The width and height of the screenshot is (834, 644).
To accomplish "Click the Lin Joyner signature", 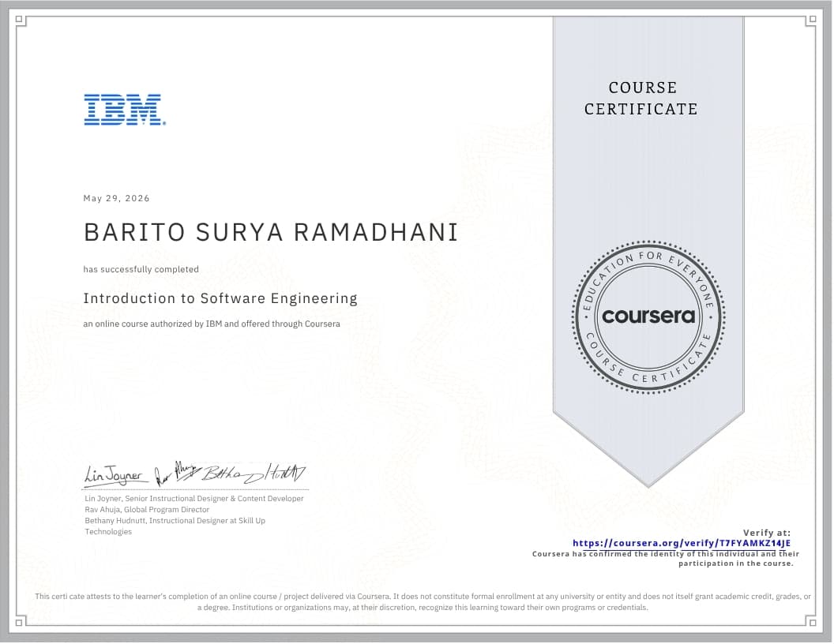I will click(115, 476).
